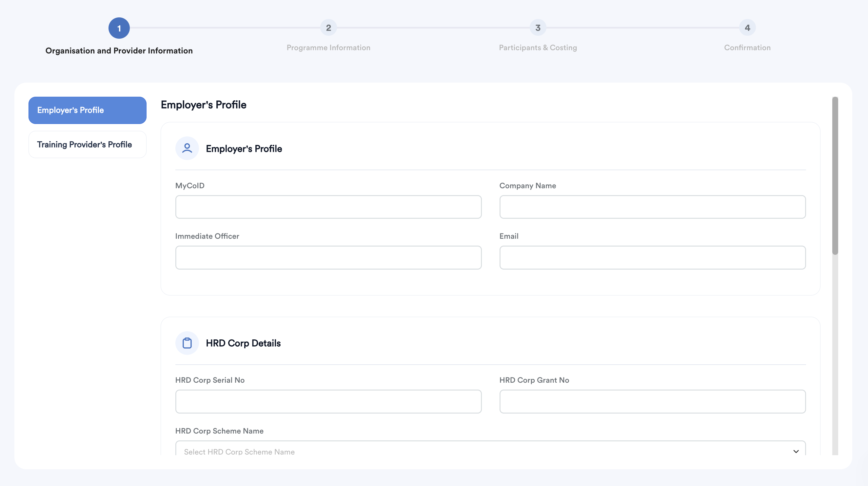Click the chevron arrow on Scheme Name select
The image size is (868, 486).
point(796,451)
